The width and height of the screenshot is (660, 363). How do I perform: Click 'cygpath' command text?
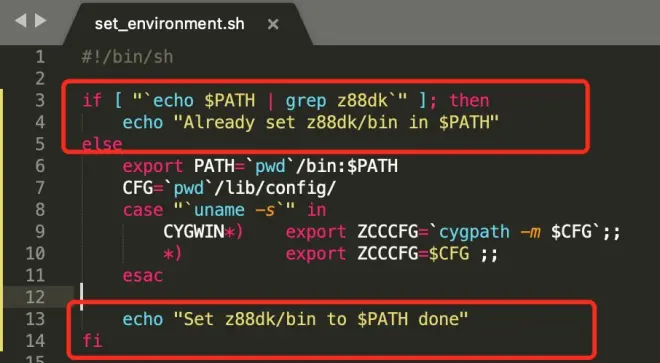(x=474, y=232)
